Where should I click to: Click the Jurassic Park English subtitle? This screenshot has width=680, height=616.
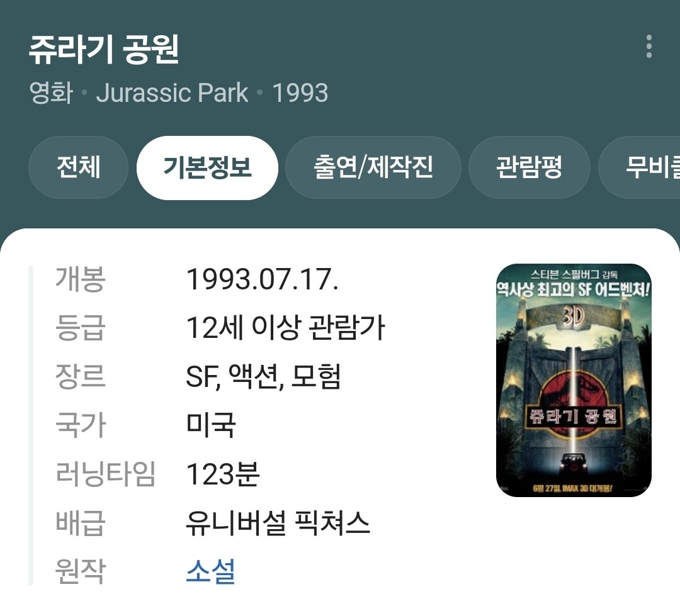pos(172,92)
